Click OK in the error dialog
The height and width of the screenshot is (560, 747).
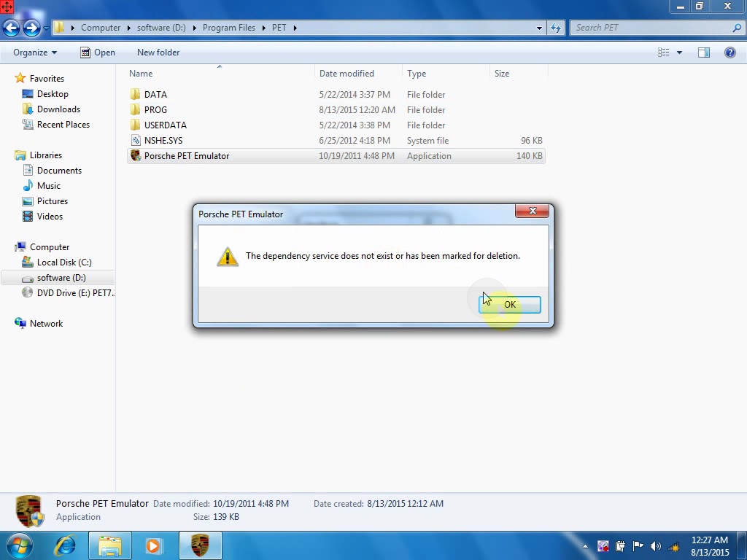click(x=509, y=305)
